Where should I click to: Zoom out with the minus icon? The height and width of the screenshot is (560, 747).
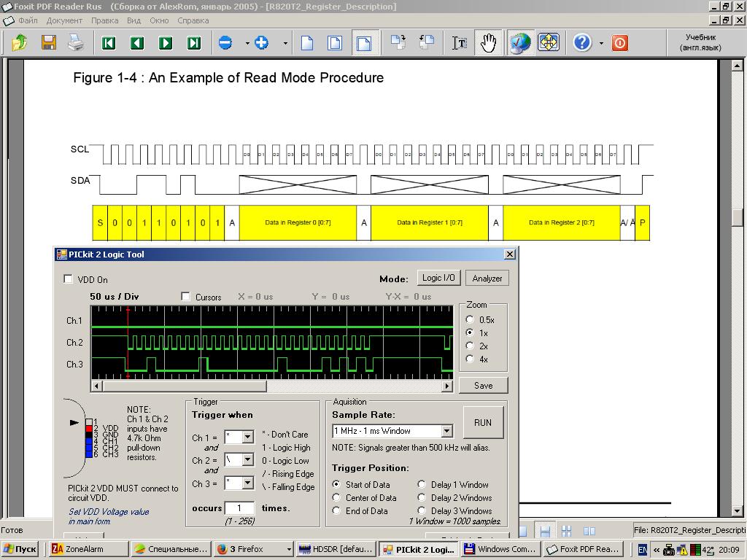tap(225, 43)
